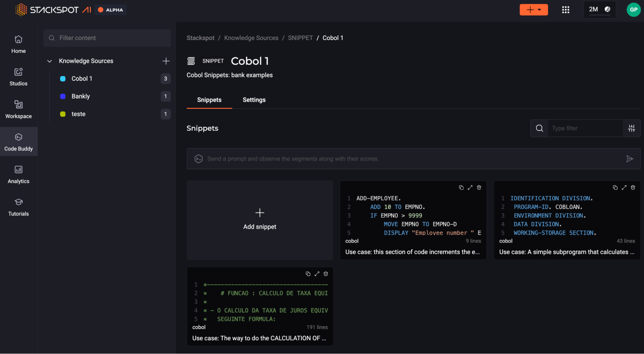Navigate to Knowledge Sources breadcrumb link
This screenshot has width=644, height=354.
pyautogui.click(x=251, y=38)
